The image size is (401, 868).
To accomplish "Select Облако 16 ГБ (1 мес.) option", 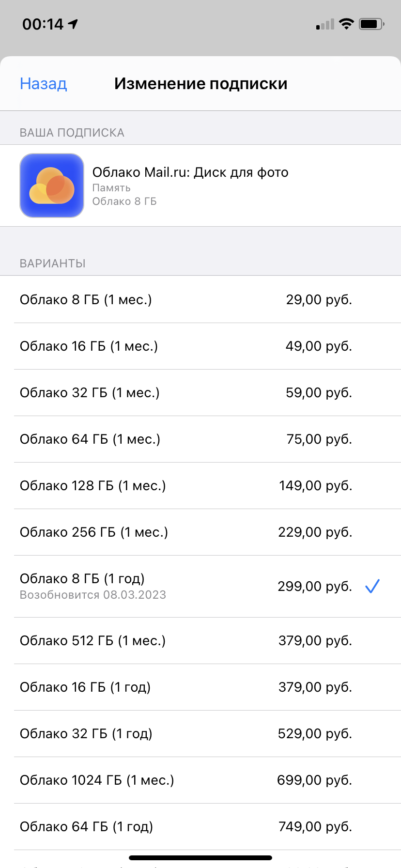I will (200, 346).
